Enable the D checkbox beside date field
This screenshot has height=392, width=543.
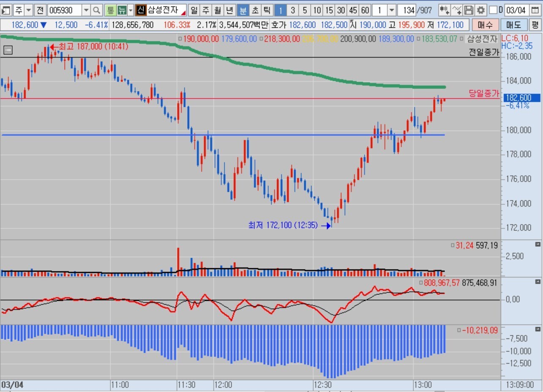click(x=493, y=10)
